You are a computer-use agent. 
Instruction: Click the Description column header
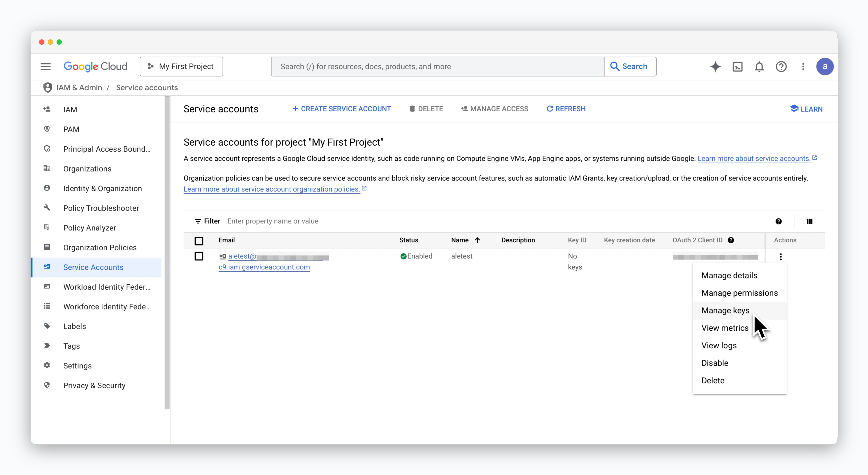click(518, 240)
